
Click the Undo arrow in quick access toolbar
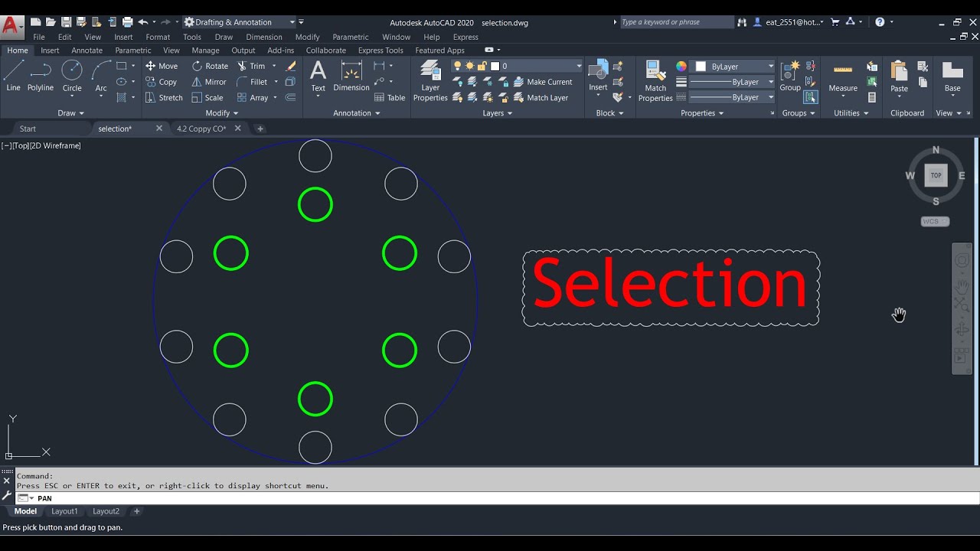142,22
